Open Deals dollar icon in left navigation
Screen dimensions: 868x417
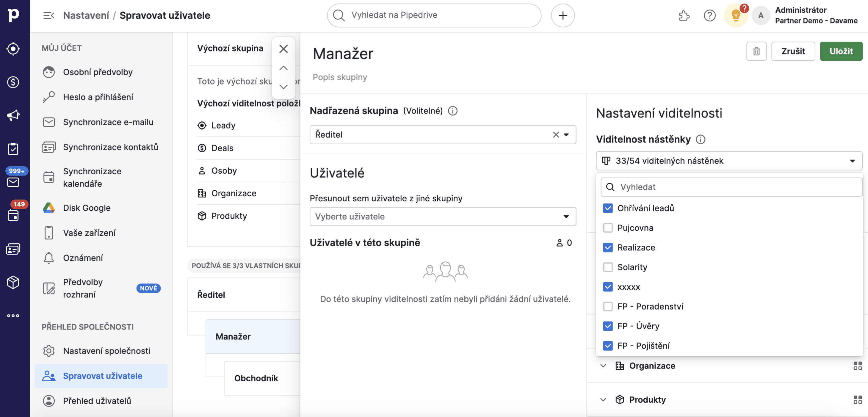tap(13, 82)
